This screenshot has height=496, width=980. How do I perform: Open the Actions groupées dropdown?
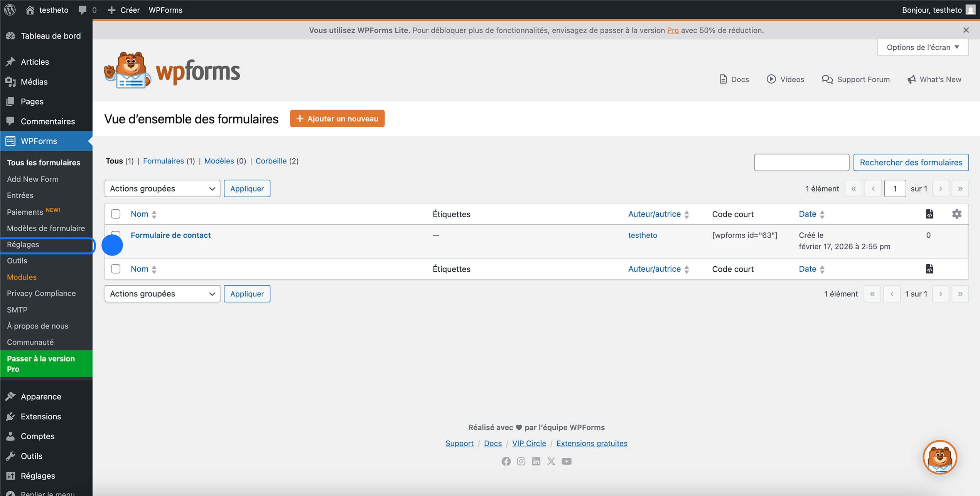pyautogui.click(x=162, y=188)
